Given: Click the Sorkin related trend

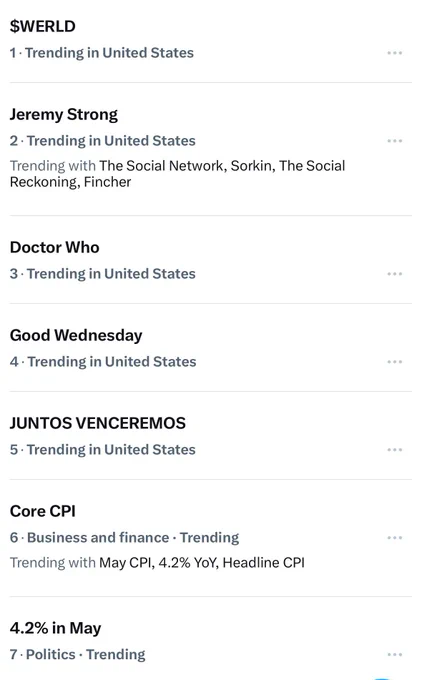Looking at the screenshot, I should pos(252,166).
